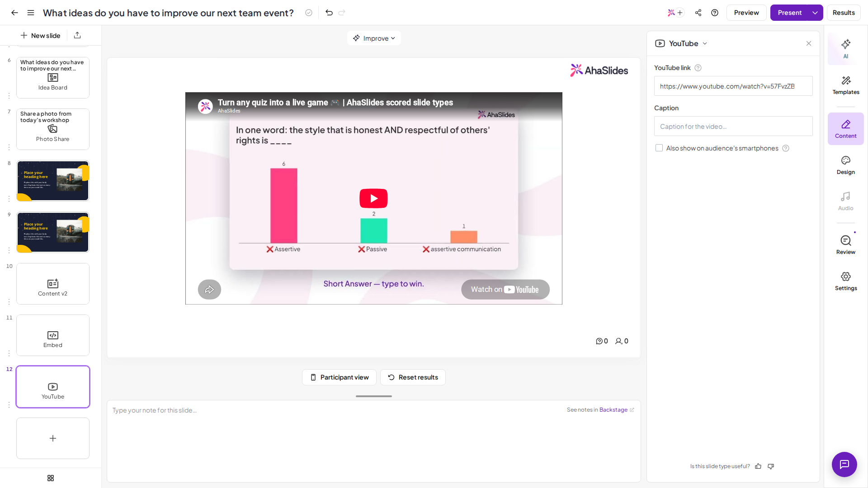This screenshot has width=868, height=488.
Task: Select the Idea Board slide thumbnail
Action: coord(53,78)
